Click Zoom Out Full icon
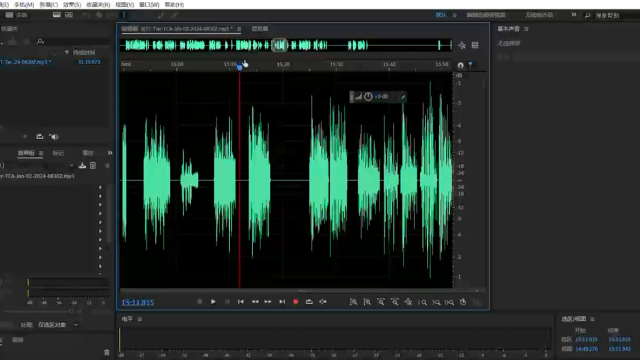The image size is (640, 360). 408,302
